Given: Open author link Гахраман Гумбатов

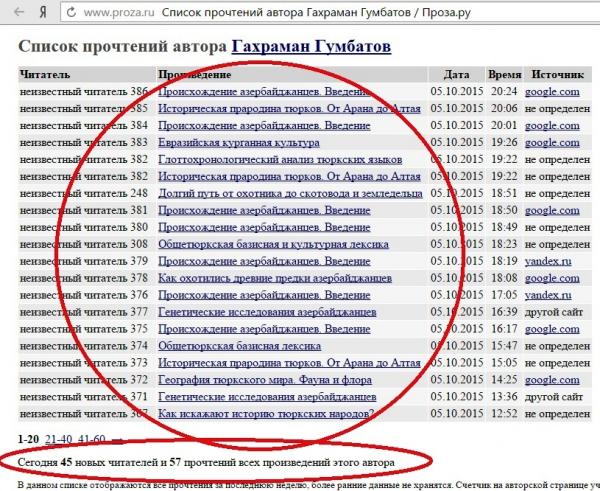Looking at the screenshot, I should tap(311, 47).
